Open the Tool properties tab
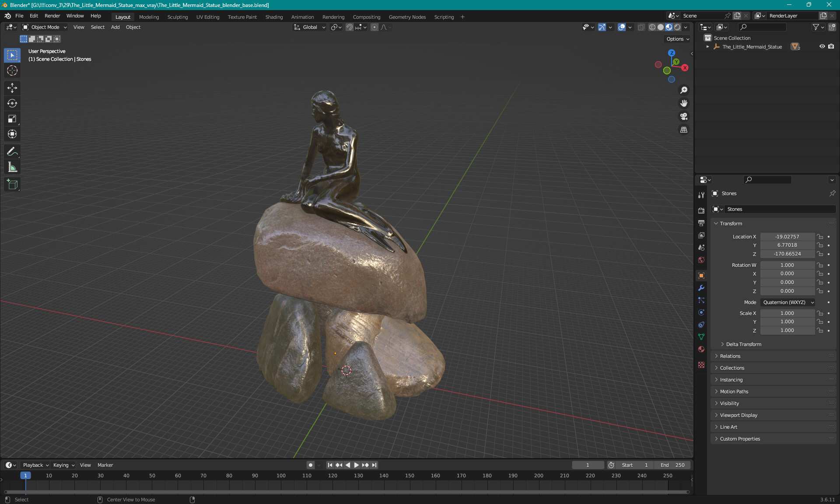The image size is (840, 504). point(701,195)
